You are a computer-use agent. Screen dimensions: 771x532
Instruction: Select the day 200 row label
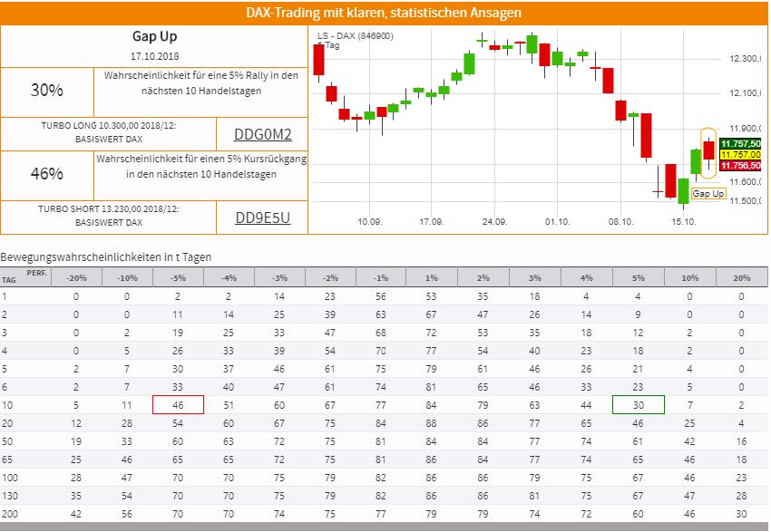coord(10,514)
